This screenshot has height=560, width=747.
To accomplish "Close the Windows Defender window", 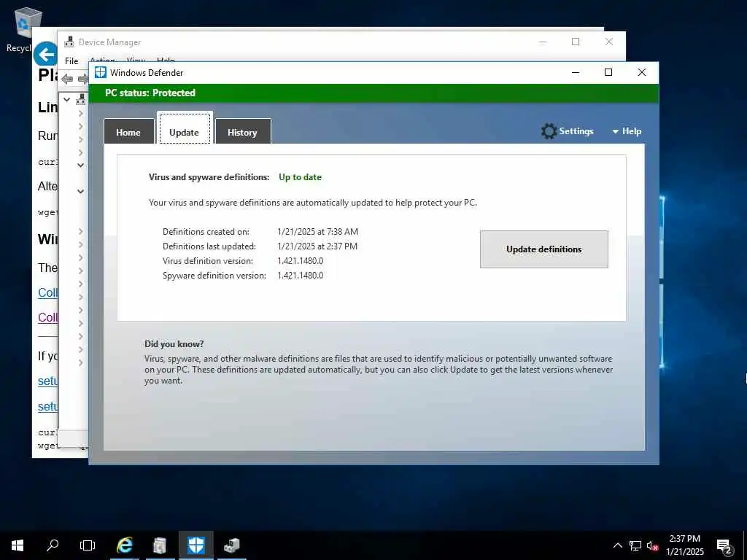I will pos(642,72).
